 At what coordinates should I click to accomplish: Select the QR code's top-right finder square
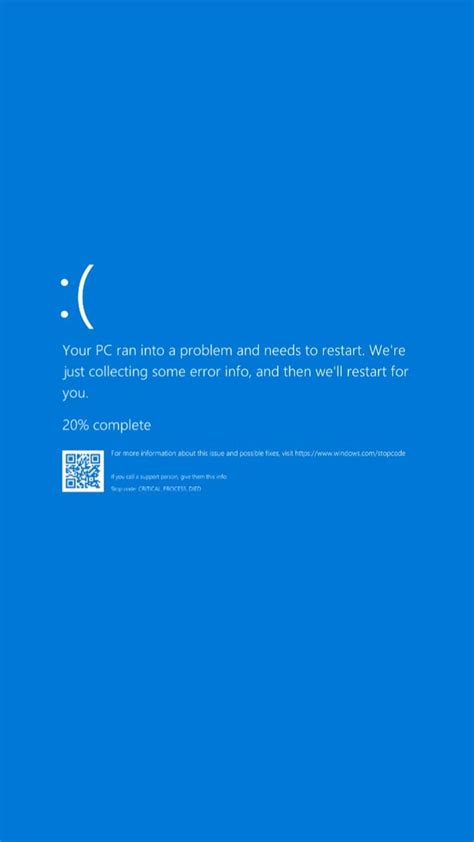click(96, 458)
